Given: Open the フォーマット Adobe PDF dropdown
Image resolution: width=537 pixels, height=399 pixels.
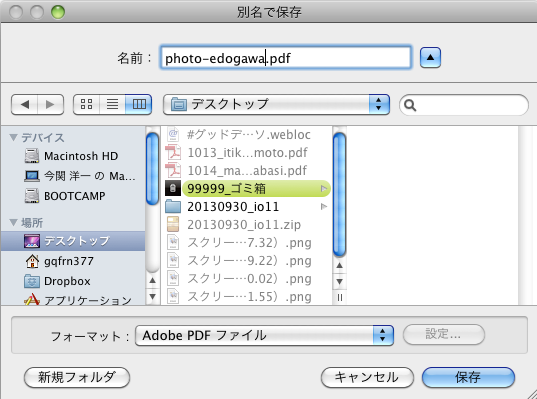Looking at the screenshot, I should (x=264, y=335).
